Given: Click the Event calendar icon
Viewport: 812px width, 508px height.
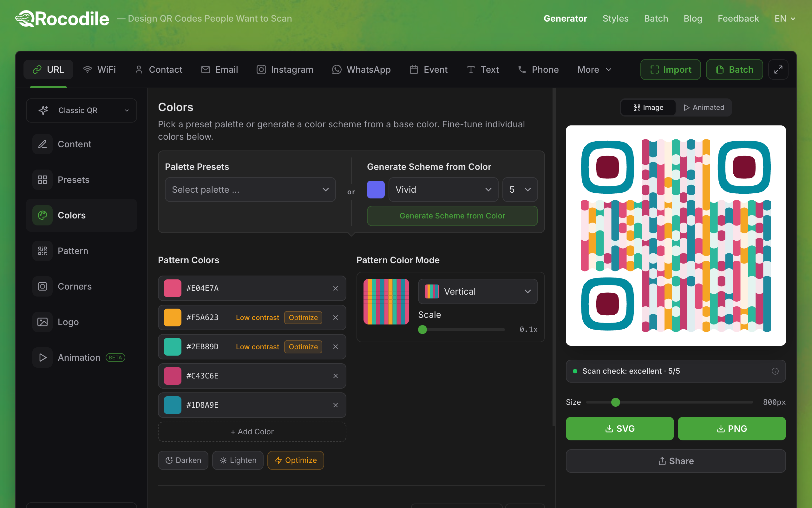Looking at the screenshot, I should point(414,70).
